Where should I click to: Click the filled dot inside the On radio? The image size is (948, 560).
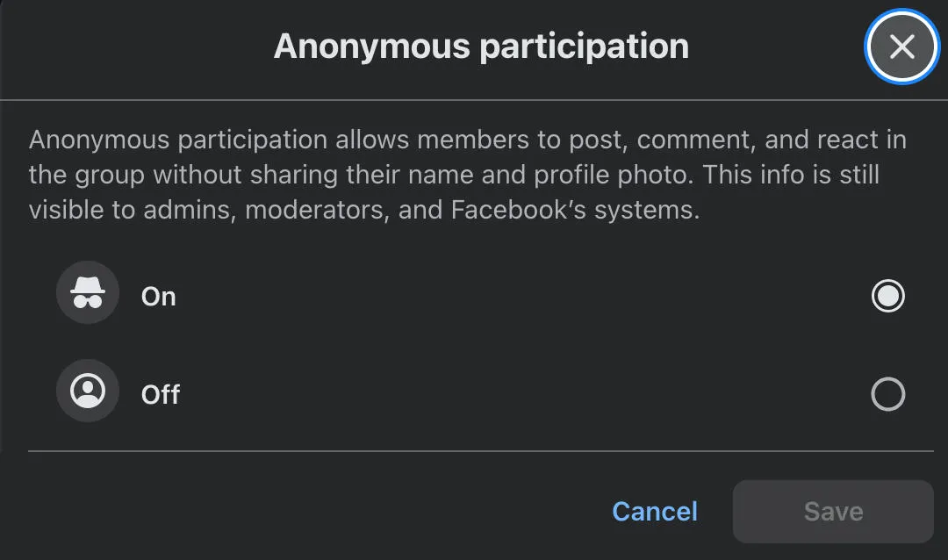887,296
